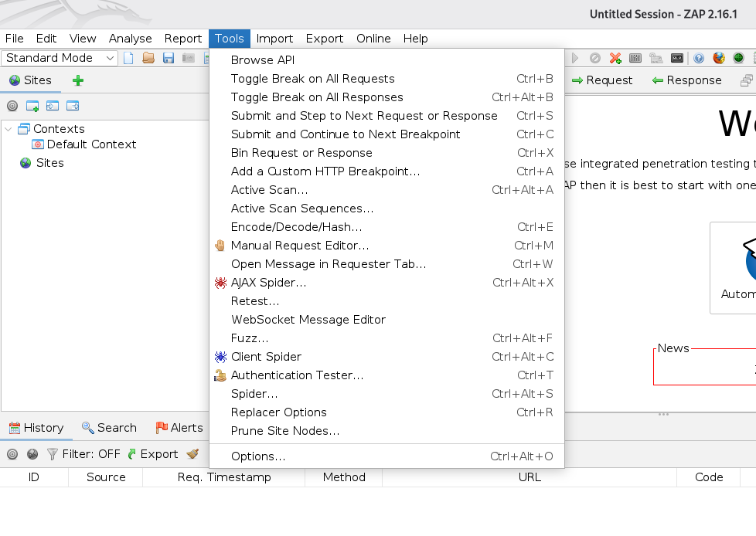Switch to the Alerts tab

pos(179,428)
